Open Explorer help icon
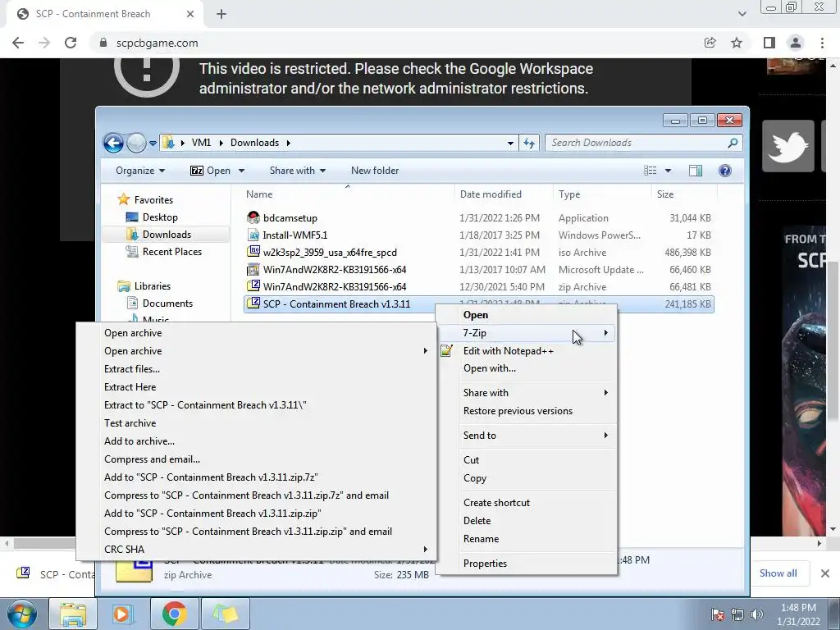840x630 pixels. (725, 171)
